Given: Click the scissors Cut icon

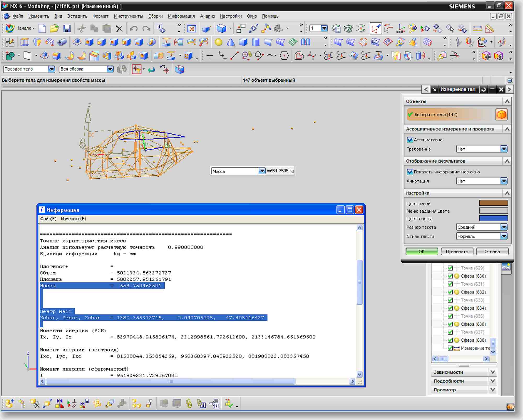Looking at the screenshot, I should (82, 28).
